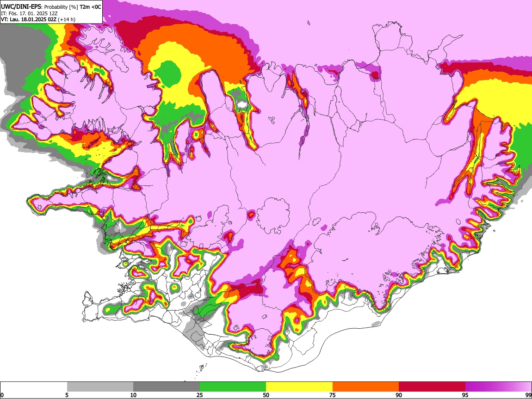Click the green 25–50% legend segment

click(x=233, y=387)
